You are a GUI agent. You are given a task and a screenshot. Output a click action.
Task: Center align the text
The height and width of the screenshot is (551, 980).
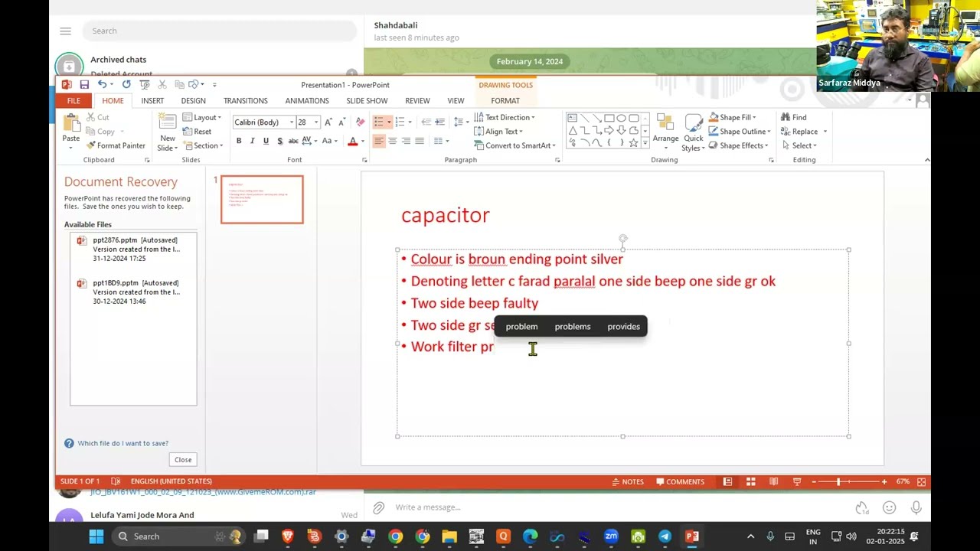point(392,141)
